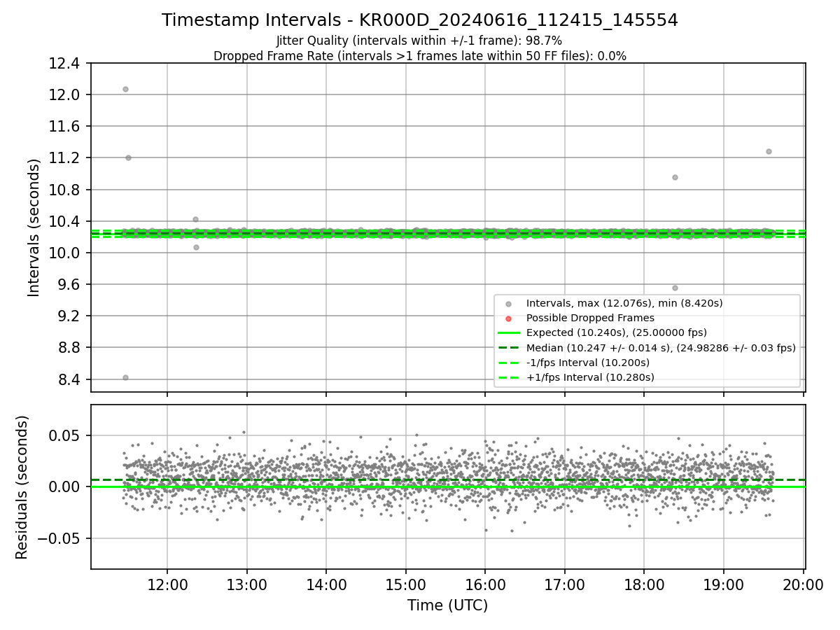Click the 9.2 y-axis tick label

[x=69, y=316]
